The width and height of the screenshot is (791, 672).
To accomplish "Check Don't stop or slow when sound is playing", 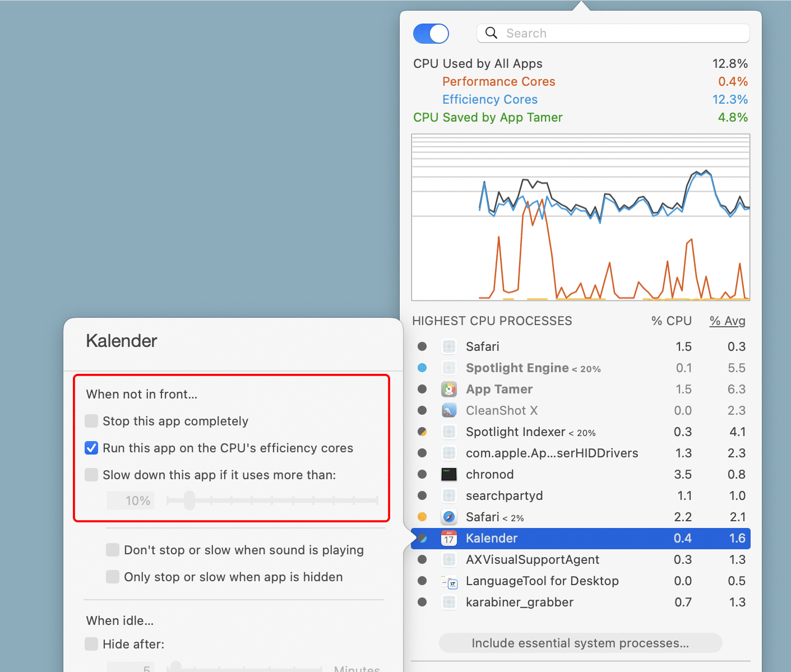I will point(113,550).
